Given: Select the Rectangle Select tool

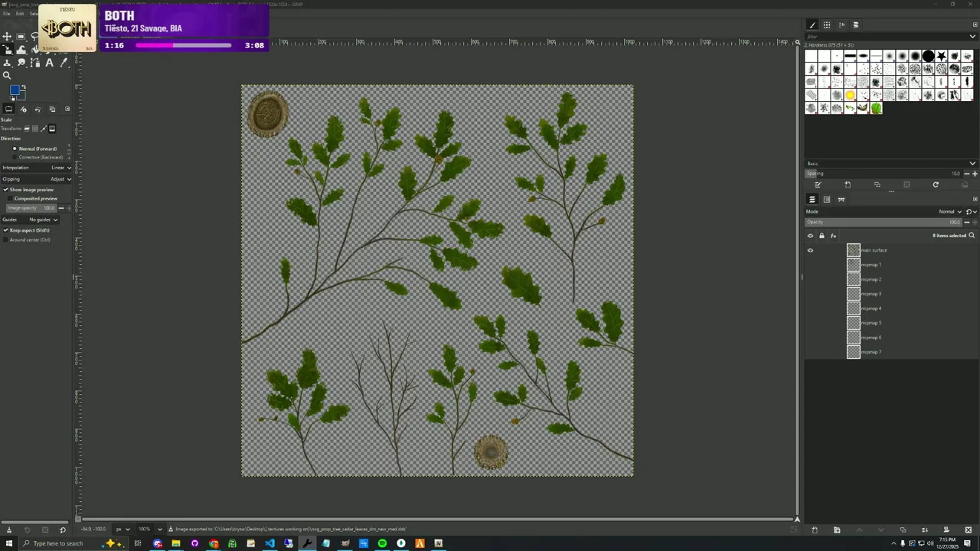Looking at the screenshot, I should (21, 37).
